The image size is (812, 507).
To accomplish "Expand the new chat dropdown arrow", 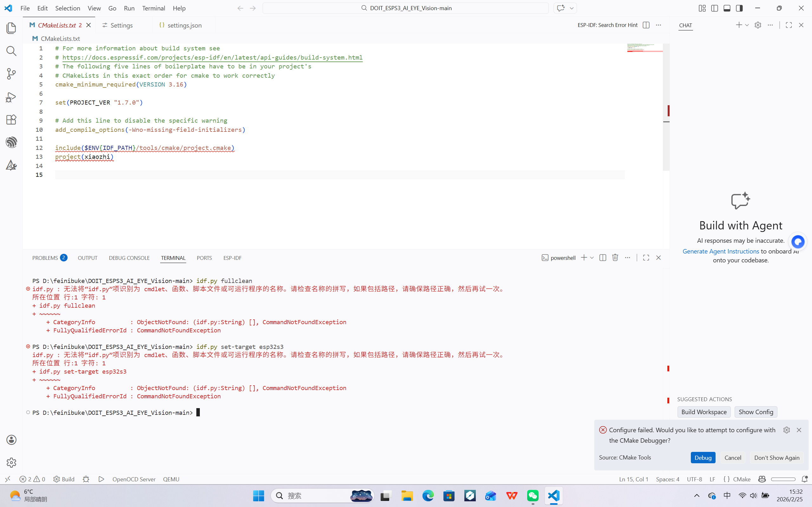I will (x=747, y=25).
